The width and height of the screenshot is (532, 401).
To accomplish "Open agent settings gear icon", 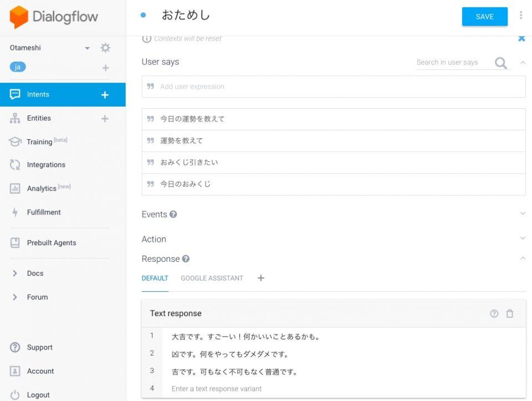I will coord(105,48).
